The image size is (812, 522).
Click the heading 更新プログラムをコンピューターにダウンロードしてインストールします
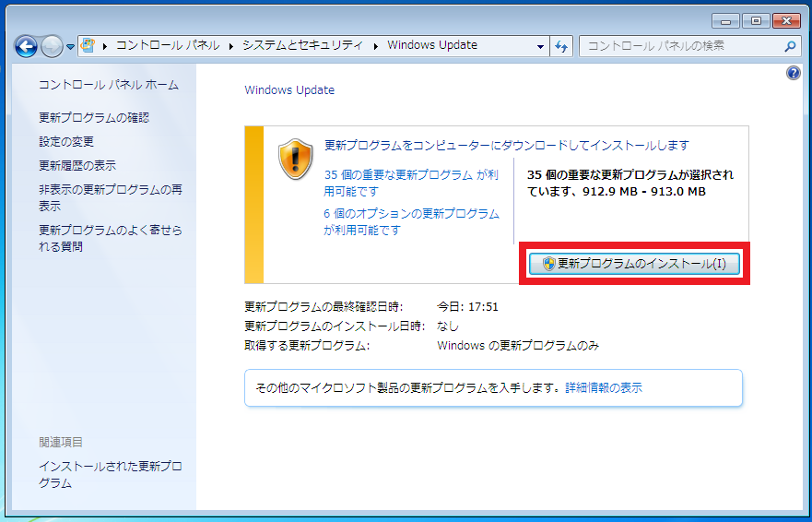pos(507,145)
